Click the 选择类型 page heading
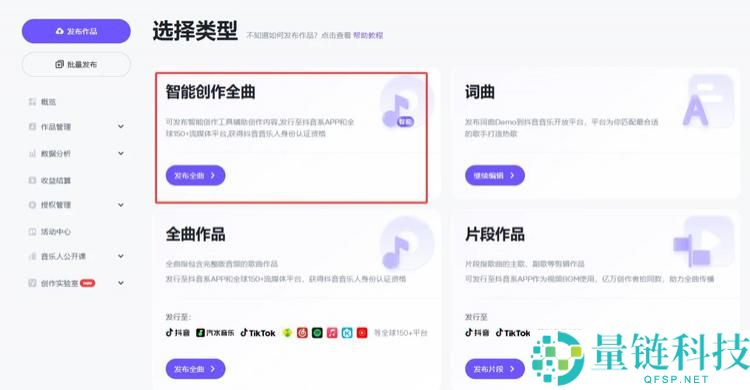750x390 pixels. click(195, 31)
